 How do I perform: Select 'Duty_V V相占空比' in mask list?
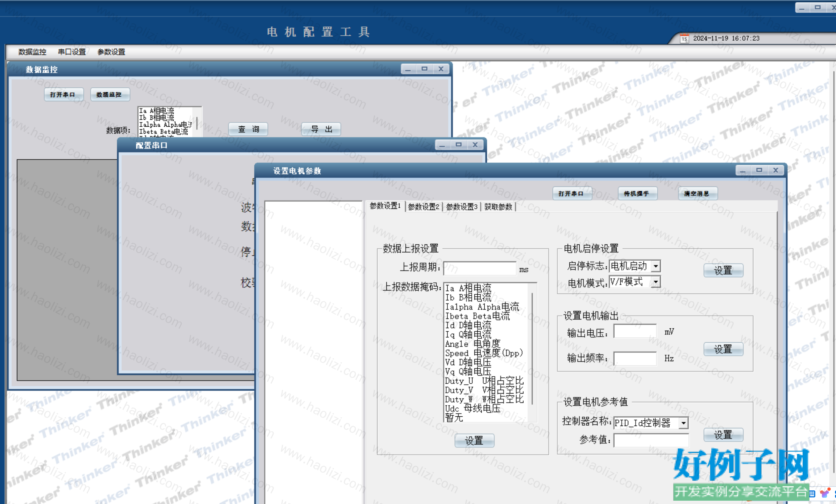[485, 390]
